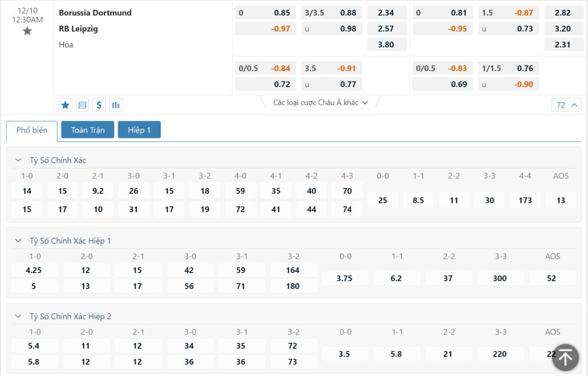Select RB Leipzig team name

pyautogui.click(x=78, y=29)
